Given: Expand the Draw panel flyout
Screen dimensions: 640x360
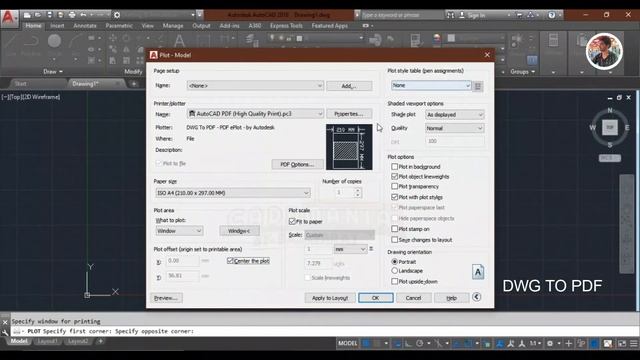Looking at the screenshot, I should tap(53, 71).
